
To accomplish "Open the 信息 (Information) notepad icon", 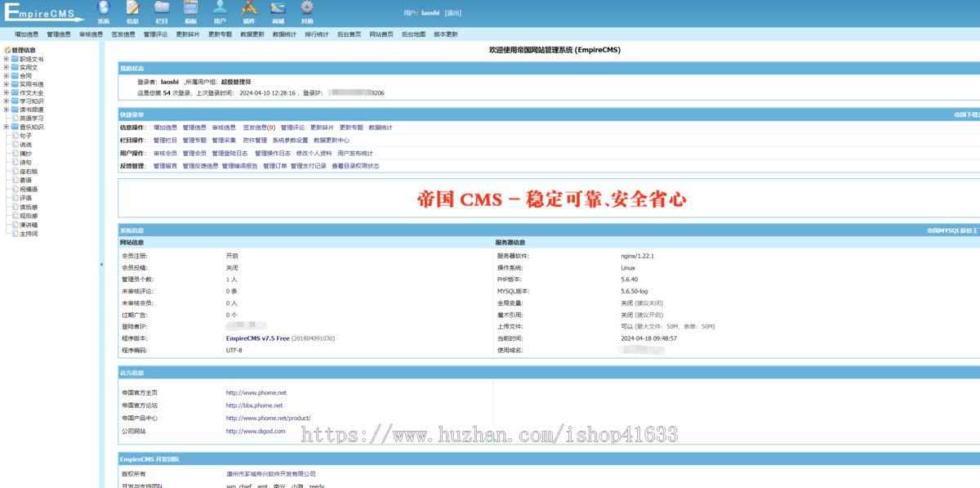I will pos(132,8).
